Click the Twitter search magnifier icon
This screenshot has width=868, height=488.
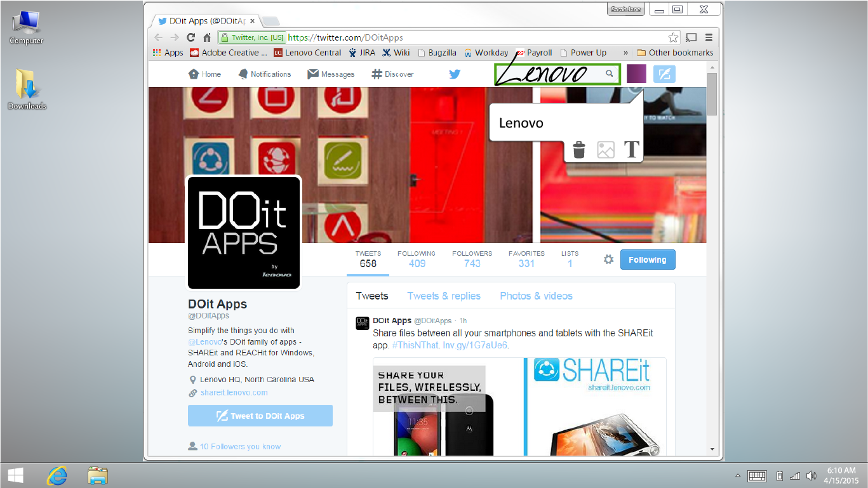point(610,74)
